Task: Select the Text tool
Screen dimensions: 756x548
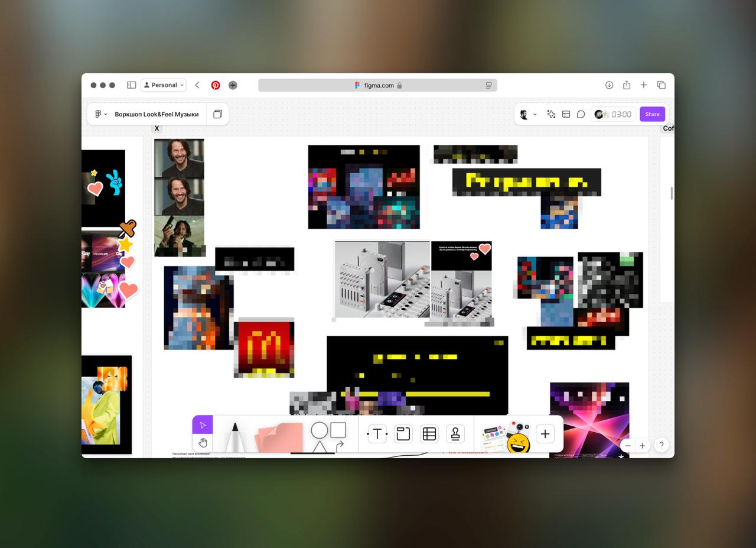Action: point(377,434)
